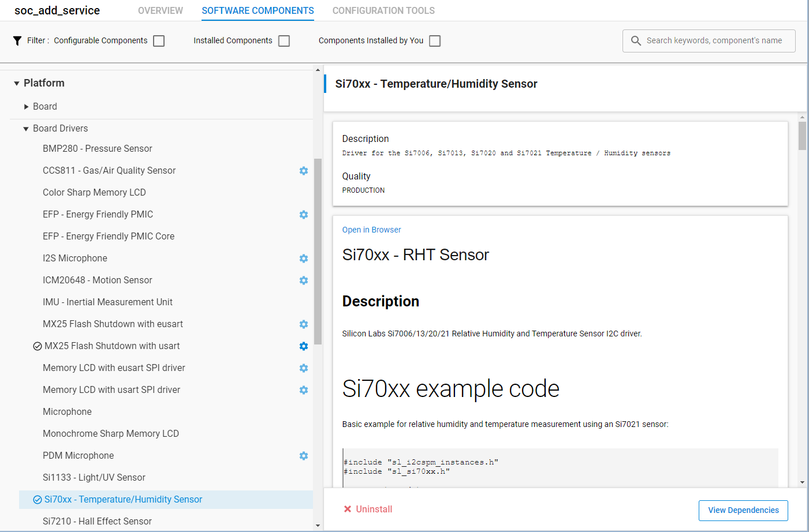Select the plain Microphone component
Viewport: 809px width, 532px height.
[x=67, y=412]
